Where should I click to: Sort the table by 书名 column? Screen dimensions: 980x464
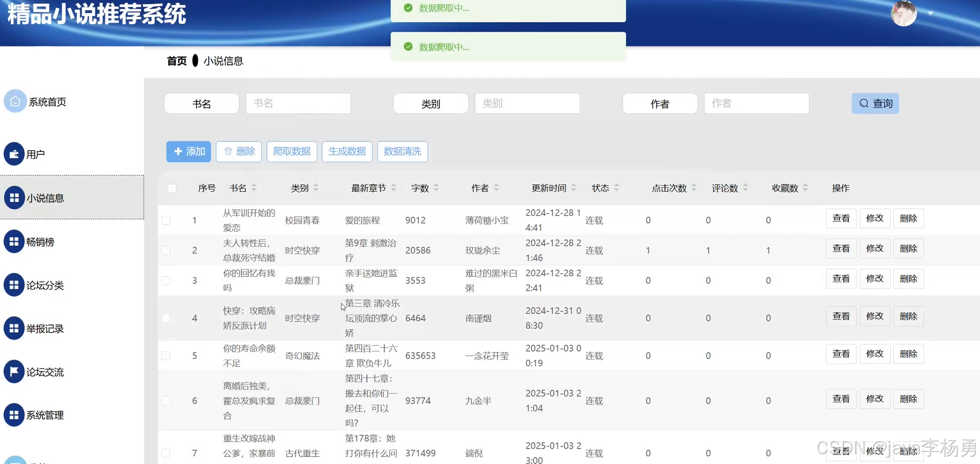tap(254, 188)
